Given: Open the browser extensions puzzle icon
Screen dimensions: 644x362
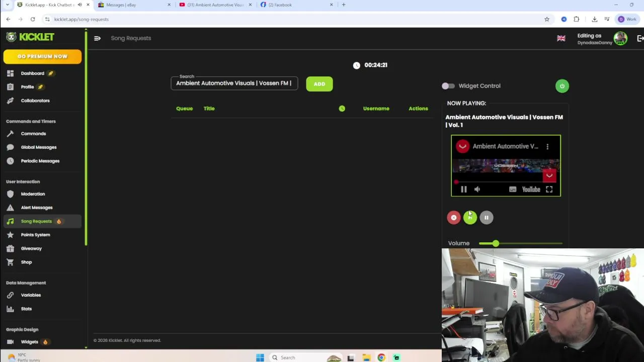Looking at the screenshot, I should click(577, 19).
